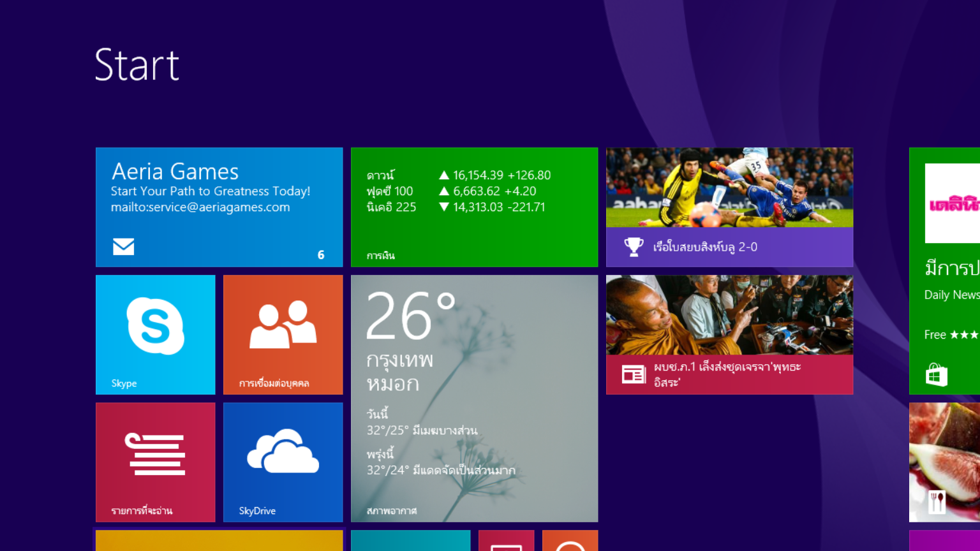This screenshot has width=980, height=551.
Task: Click the FTSE 100 up-arrow indicator
Action: pos(444,191)
